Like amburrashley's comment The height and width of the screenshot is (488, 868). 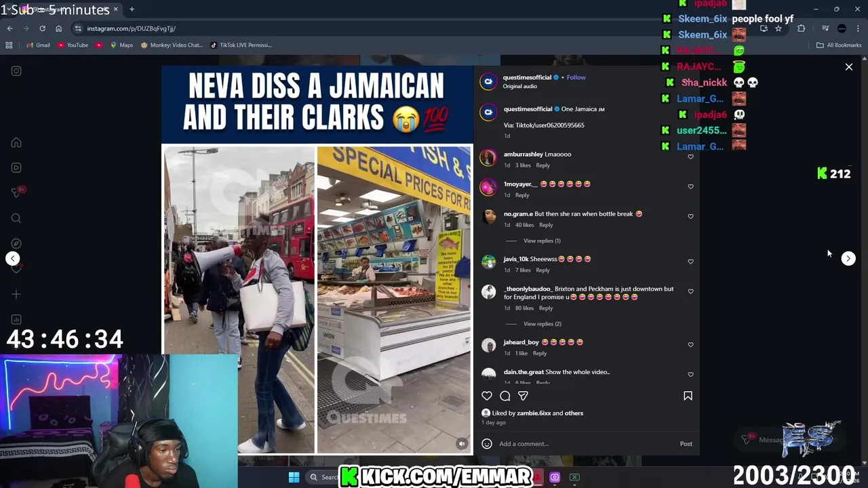690,157
